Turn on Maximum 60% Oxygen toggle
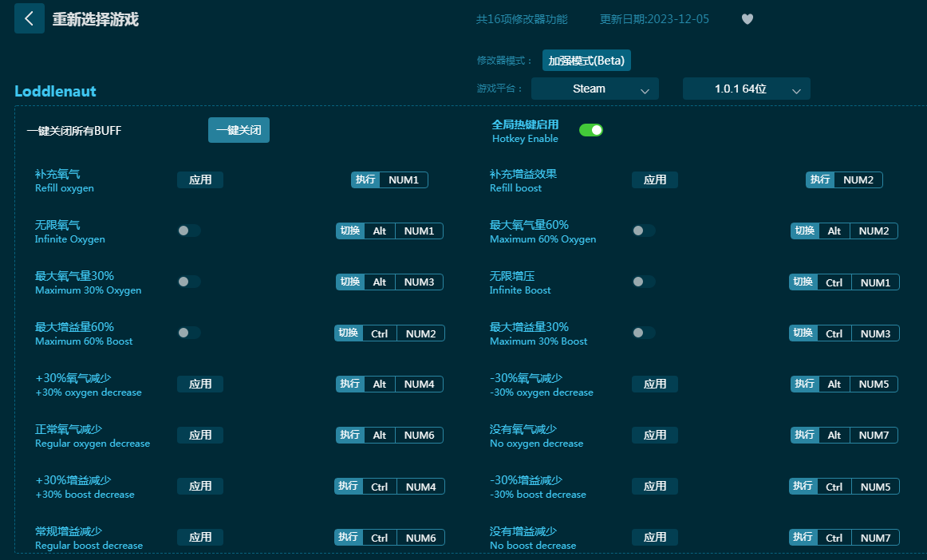The height and width of the screenshot is (560, 927). tap(643, 231)
